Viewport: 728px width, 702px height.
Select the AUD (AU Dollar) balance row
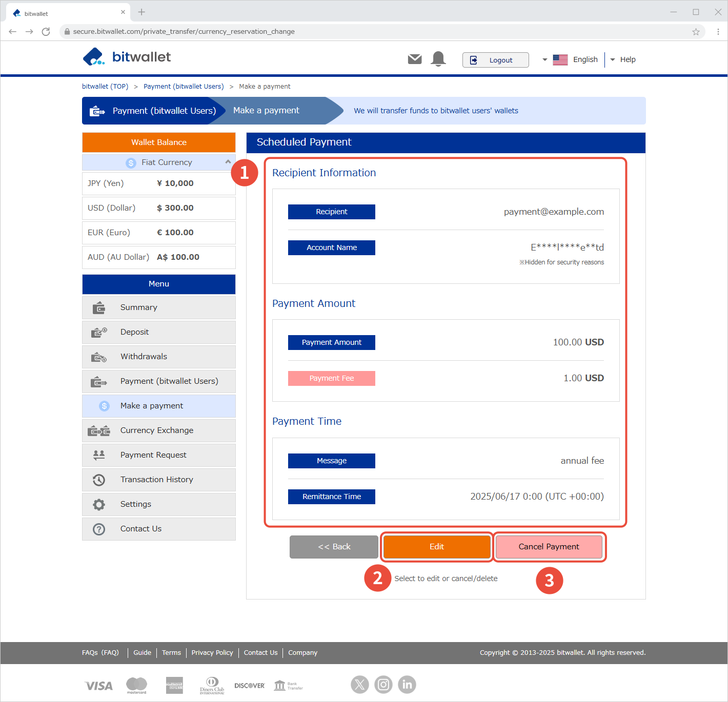pos(159,258)
